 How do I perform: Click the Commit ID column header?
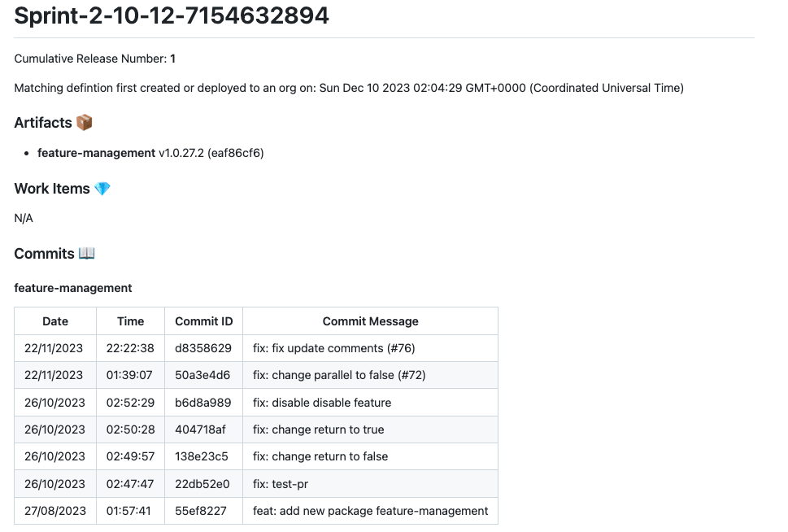pyautogui.click(x=204, y=321)
